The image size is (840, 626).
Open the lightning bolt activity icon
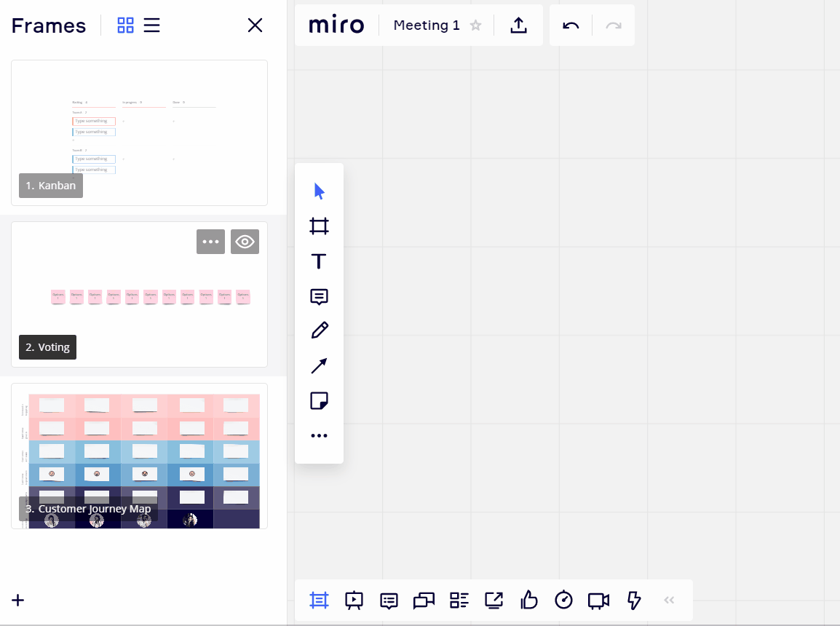click(x=634, y=601)
